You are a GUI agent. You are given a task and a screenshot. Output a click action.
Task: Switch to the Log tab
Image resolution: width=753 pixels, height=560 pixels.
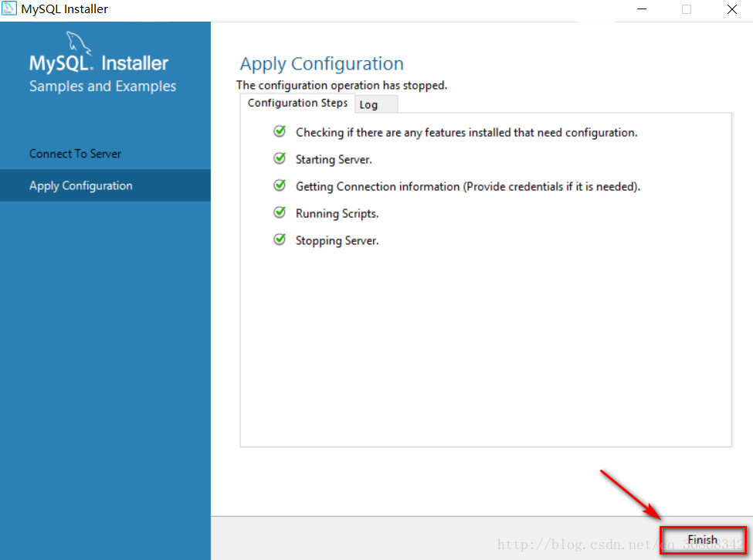(x=376, y=105)
